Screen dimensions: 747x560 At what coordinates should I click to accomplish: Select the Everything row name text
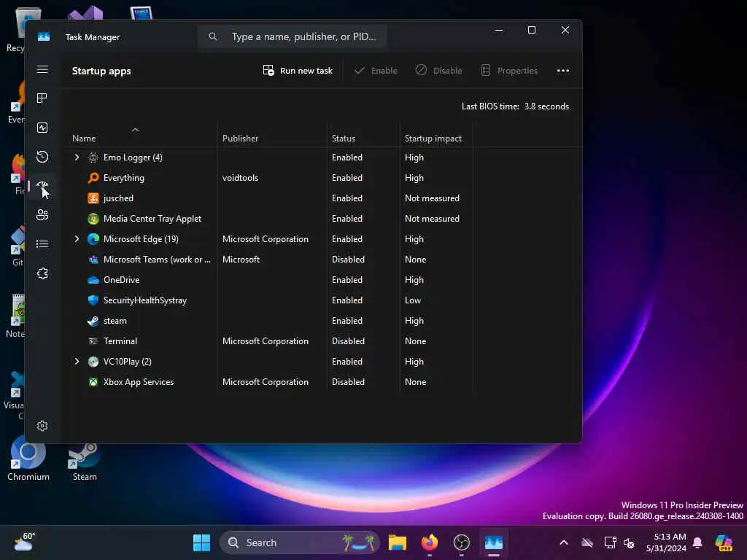pos(124,178)
